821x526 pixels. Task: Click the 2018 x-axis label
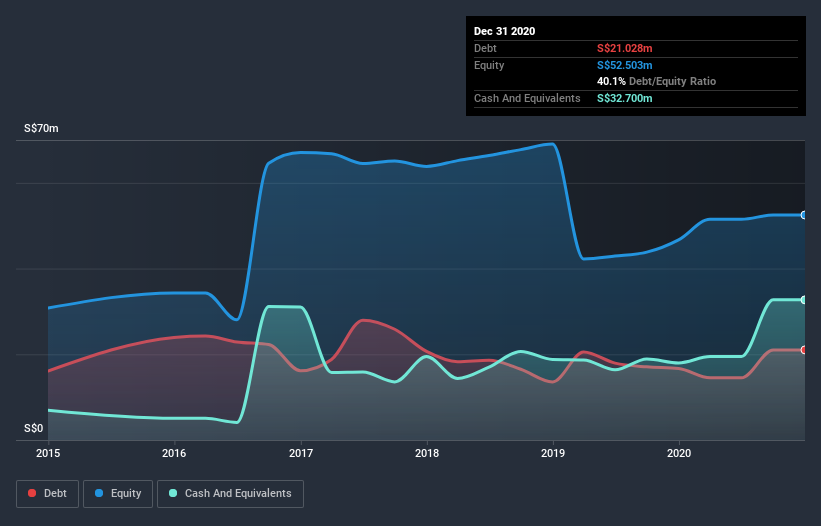[427, 453]
